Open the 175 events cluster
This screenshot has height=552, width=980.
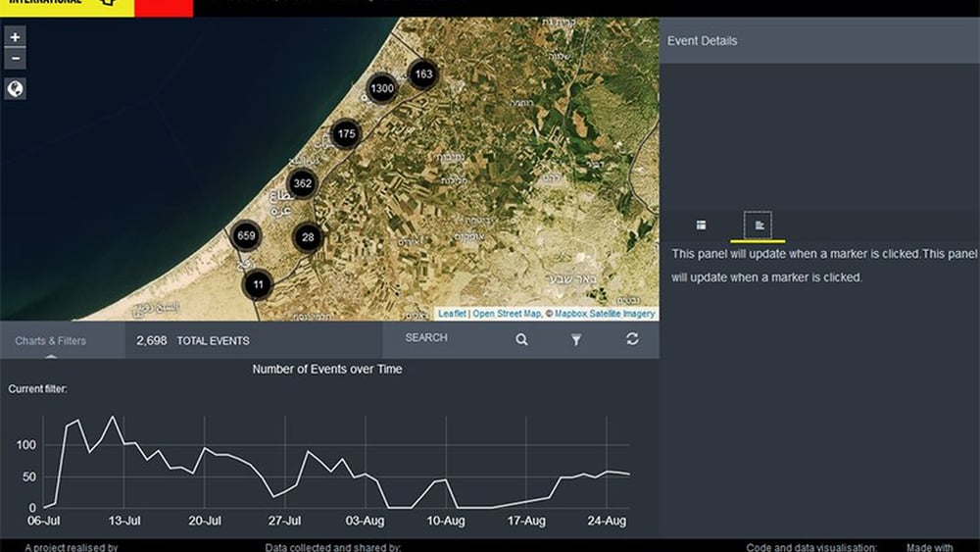pos(346,133)
